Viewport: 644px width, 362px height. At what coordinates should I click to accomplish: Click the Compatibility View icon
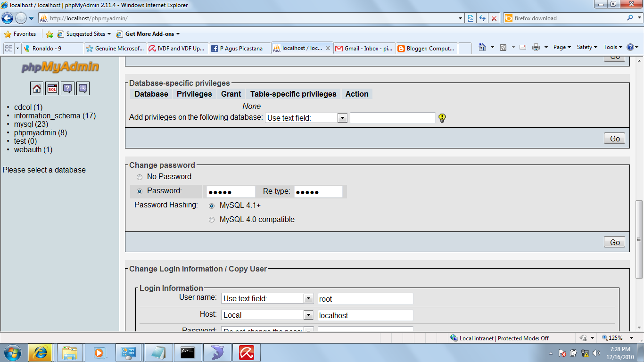[x=471, y=18]
